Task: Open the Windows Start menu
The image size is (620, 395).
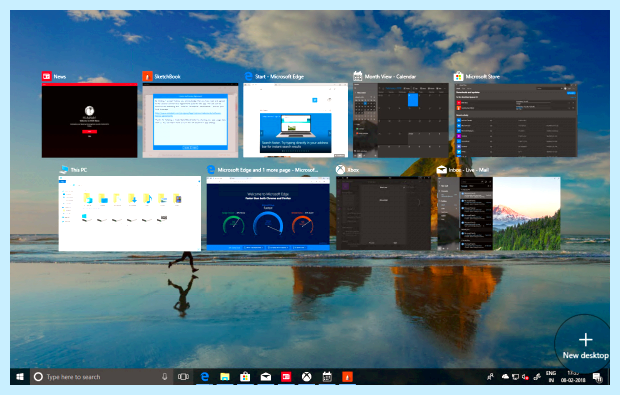Action: 20,377
